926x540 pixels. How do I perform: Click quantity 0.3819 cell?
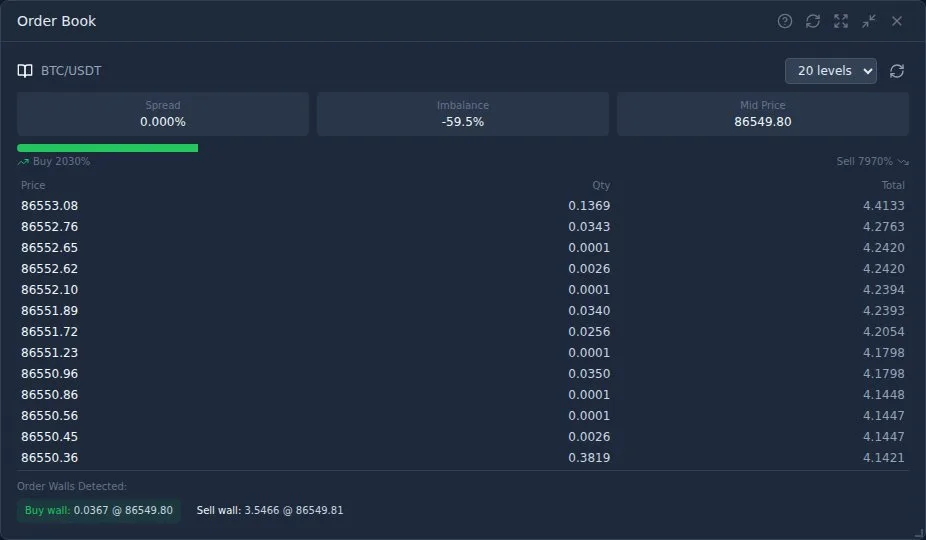point(589,458)
